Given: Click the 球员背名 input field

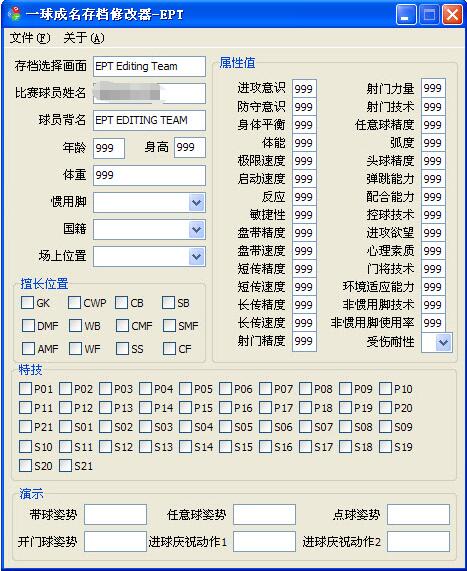Looking at the screenshot, I should pyautogui.click(x=149, y=120).
